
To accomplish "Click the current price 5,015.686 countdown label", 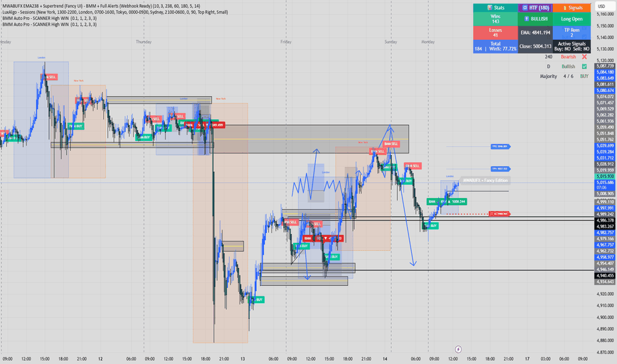I will [605, 185].
